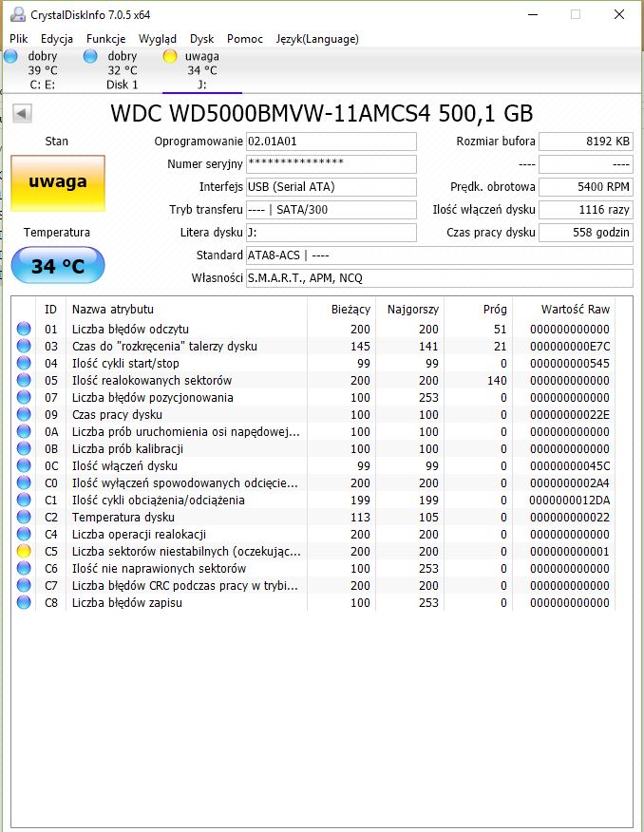The width and height of the screenshot is (644, 832).
Task: Open the Funkcje menu
Action: pos(106,39)
